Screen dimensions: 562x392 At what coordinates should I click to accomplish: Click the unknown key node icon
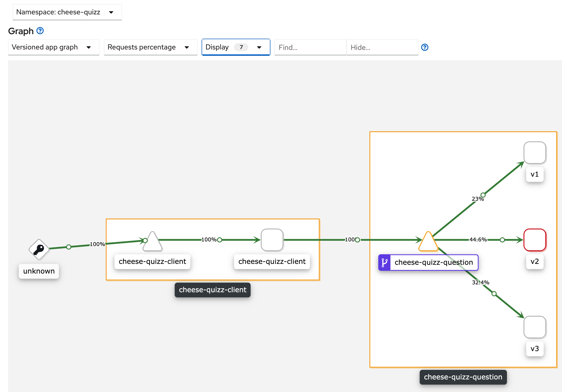pyautogui.click(x=39, y=249)
